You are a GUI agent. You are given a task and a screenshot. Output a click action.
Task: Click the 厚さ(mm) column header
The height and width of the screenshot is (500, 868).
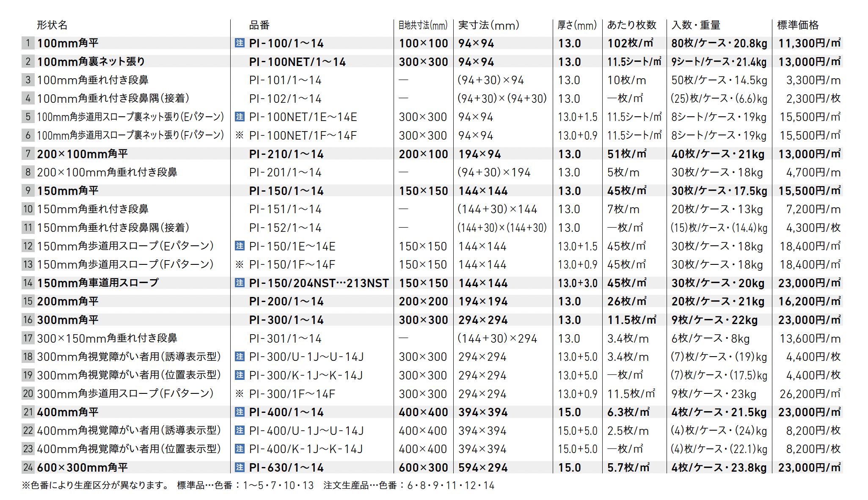pos(577,25)
